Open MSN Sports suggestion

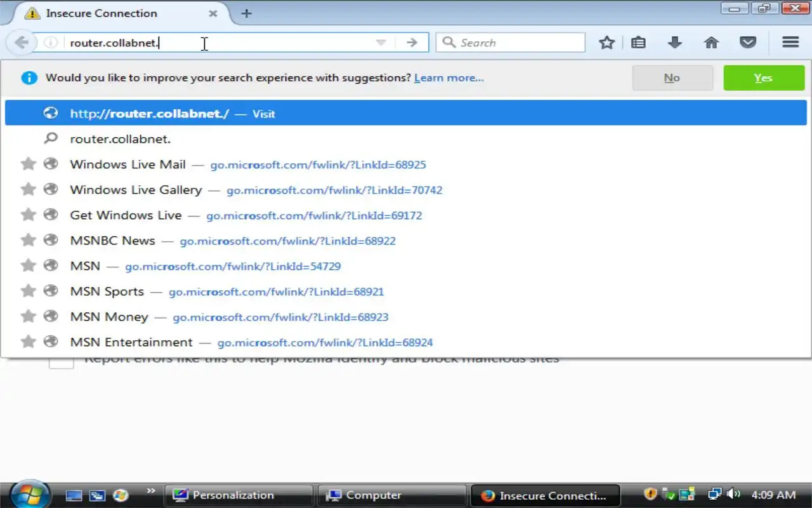pyautogui.click(x=406, y=291)
